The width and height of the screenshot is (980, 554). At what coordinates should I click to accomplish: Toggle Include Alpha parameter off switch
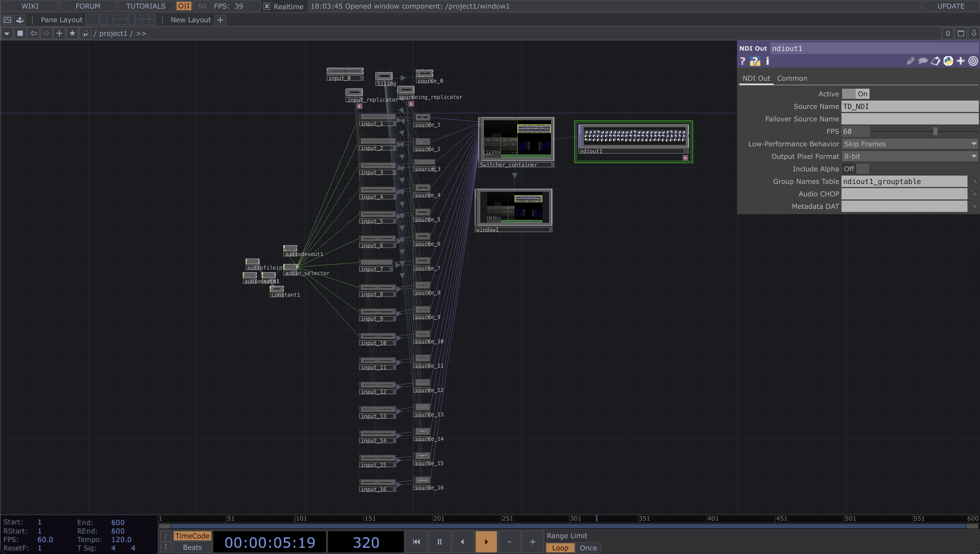pyautogui.click(x=855, y=169)
